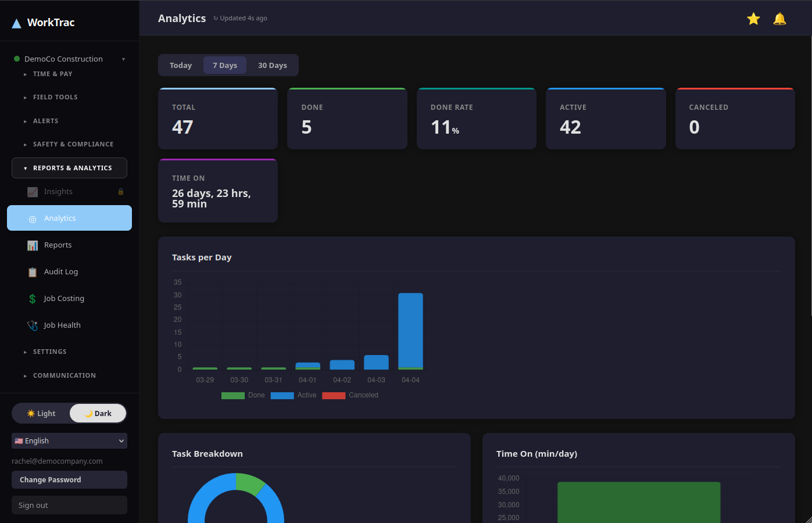Expand the Time & Pay section
This screenshot has height=523, width=812.
tap(69, 74)
